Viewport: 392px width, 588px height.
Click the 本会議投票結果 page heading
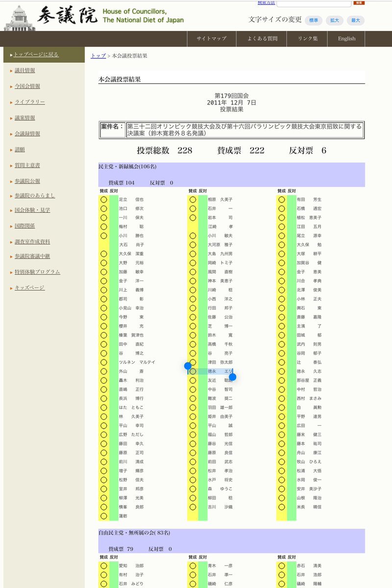pos(120,79)
